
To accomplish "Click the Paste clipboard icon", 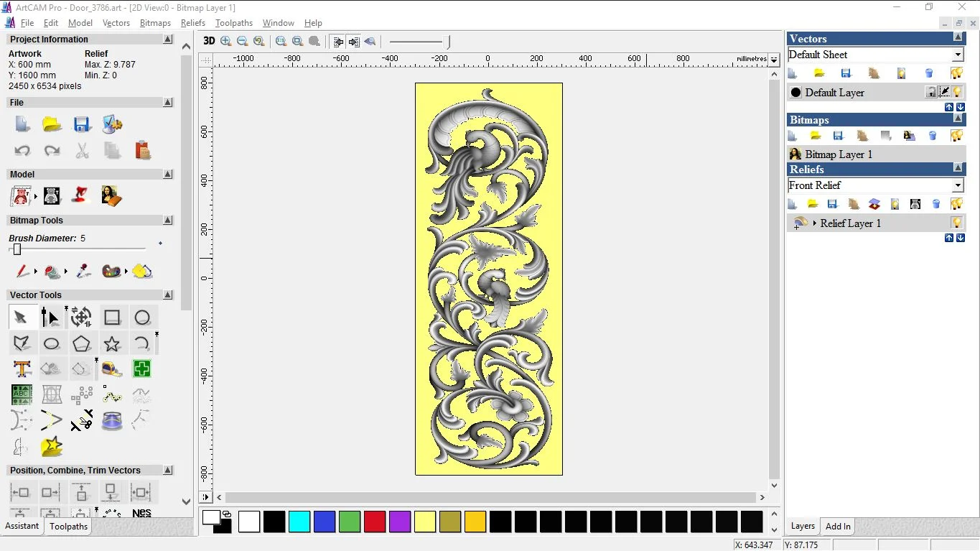I will (x=143, y=150).
